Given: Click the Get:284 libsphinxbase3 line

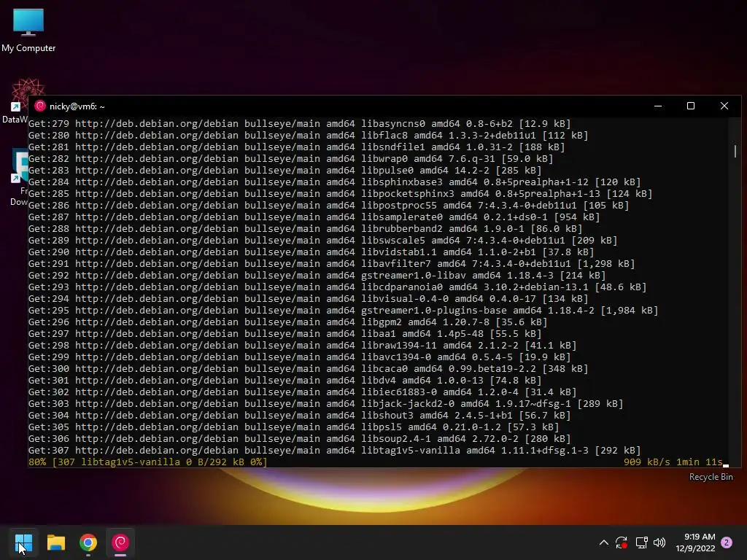Looking at the screenshot, I should coord(334,182).
